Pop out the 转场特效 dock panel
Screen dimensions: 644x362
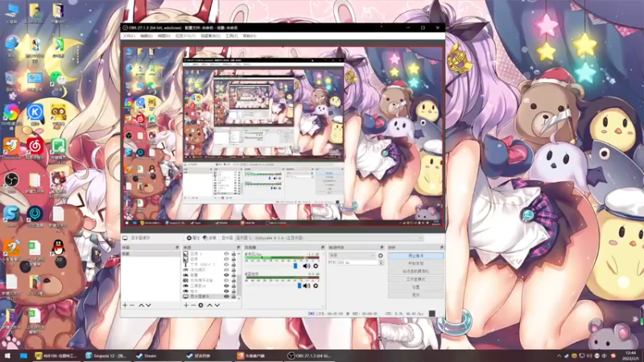(x=382, y=248)
